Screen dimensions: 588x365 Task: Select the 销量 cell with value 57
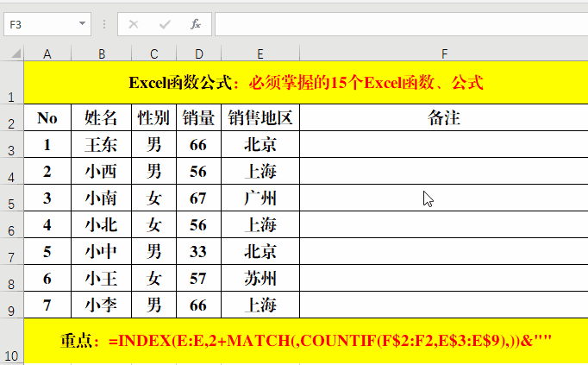[199, 278]
